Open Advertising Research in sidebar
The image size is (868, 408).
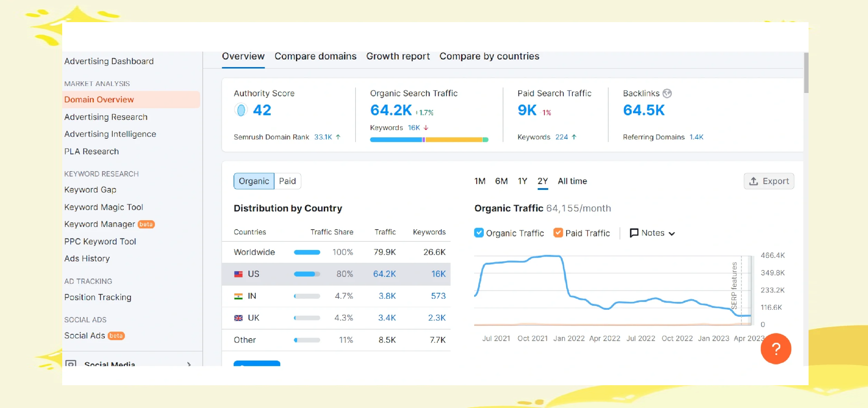[x=106, y=117]
